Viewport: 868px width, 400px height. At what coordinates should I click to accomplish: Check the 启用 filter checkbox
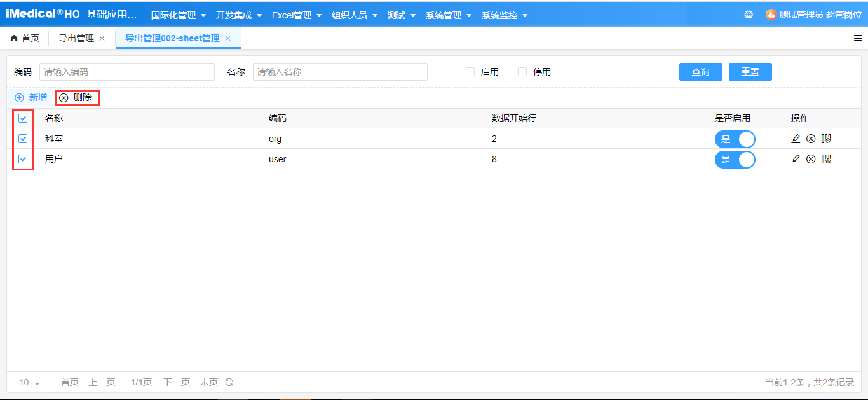(x=470, y=71)
